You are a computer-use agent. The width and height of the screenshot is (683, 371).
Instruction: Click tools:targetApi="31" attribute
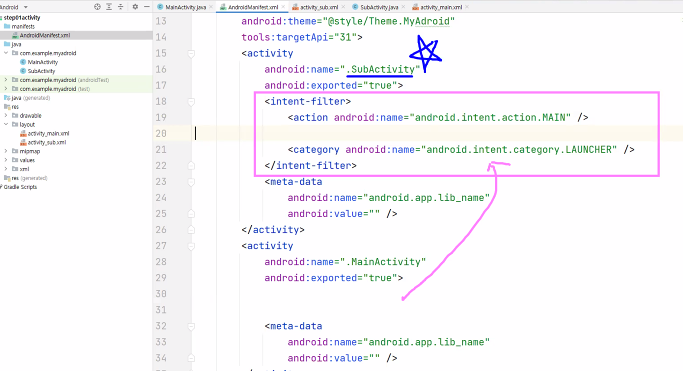point(299,37)
